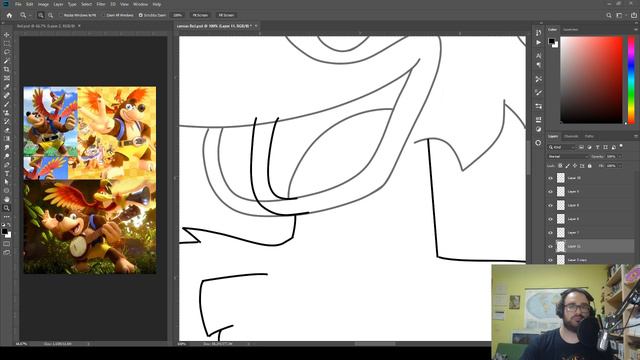Open the Color panel flyout menu

(636, 29)
